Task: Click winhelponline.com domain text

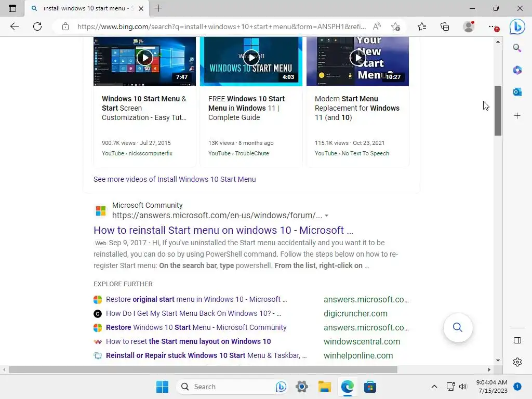Action: click(x=358, y=355)
